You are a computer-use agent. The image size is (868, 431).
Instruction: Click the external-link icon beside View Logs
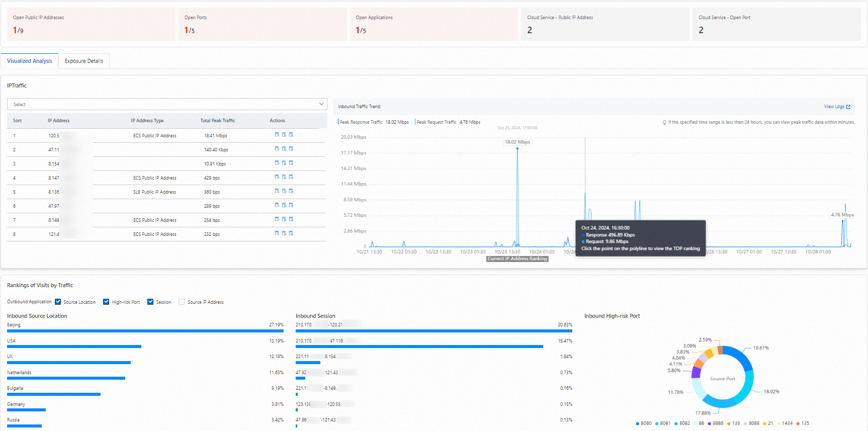point(848,107)
